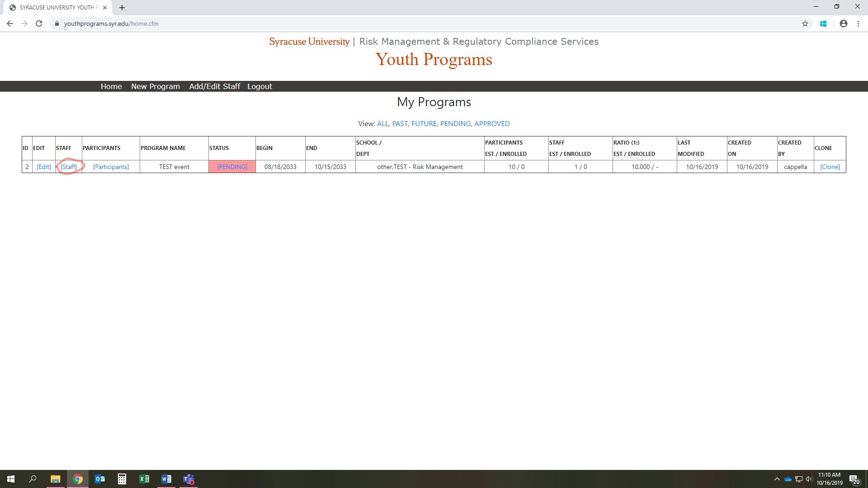This screenshot has width=868, height=488.
Task: Filter programs by PENDING view link
Action: (455, 124)
